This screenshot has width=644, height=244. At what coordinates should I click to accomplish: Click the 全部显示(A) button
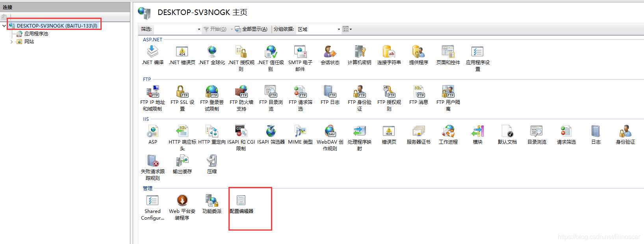(251, 29)
